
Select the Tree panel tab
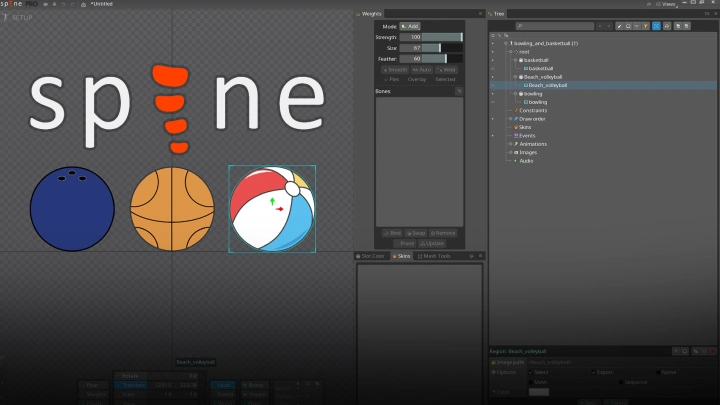(496, 14)
